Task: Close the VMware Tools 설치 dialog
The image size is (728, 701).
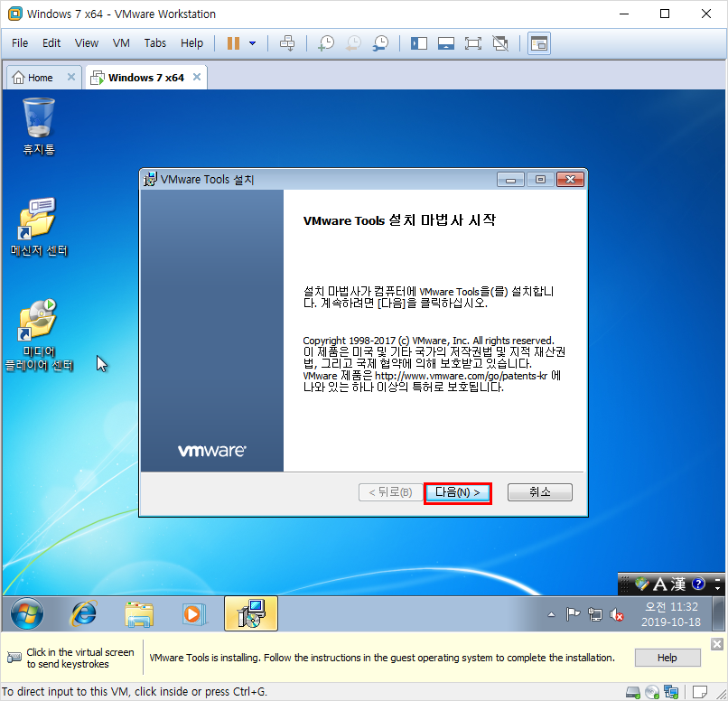Action: point(571,180)
